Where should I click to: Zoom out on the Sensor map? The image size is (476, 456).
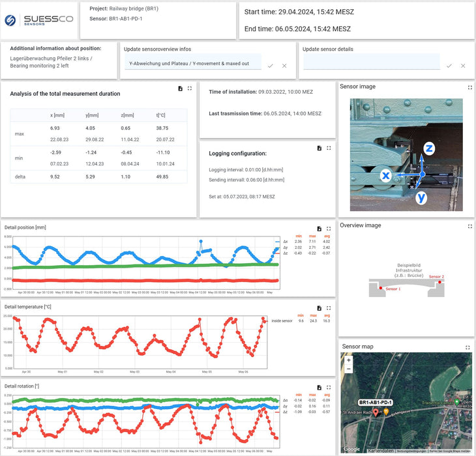click(x=349, y=369)
